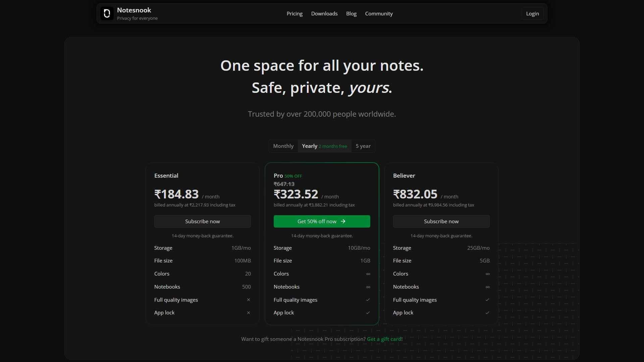Click billed annually at ₹3,882.21 text
The image size is (644, 362).
pyautogui.click(x=314, y=205)
